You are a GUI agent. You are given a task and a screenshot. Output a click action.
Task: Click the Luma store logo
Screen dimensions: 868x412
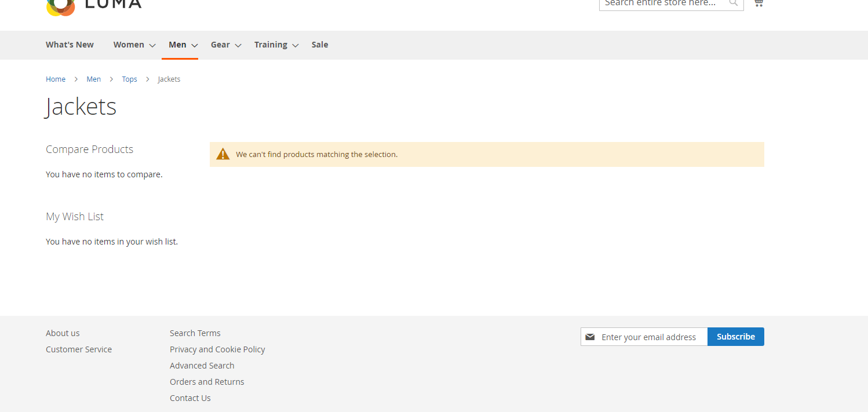[93, 6]
